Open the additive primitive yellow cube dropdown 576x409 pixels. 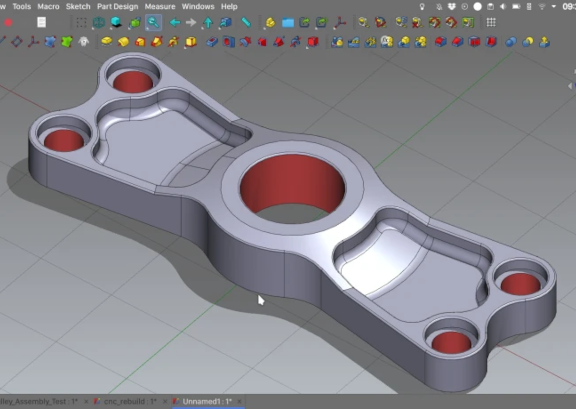coord(190,42)
